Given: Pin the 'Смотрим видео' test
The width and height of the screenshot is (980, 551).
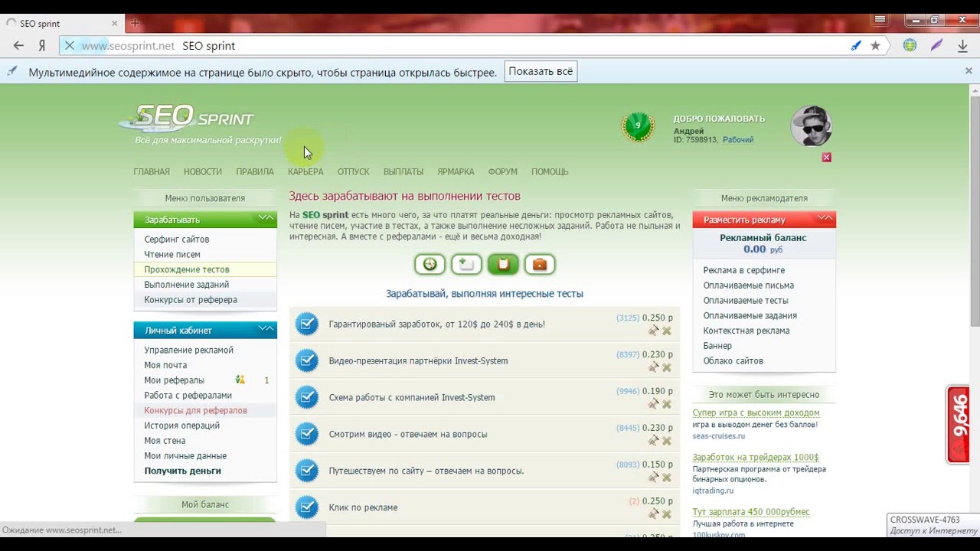Looking at the screenshot, I should tap(653, 441).
